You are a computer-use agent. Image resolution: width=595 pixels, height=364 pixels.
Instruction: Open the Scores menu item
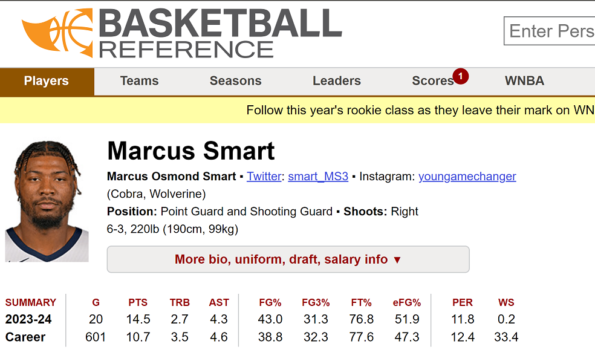[x=432, y=81]
